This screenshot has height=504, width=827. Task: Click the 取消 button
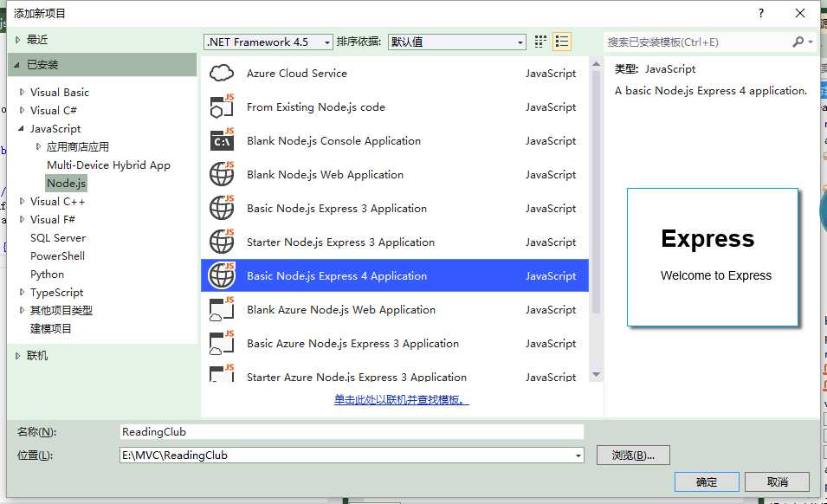(x=778, y=481)
